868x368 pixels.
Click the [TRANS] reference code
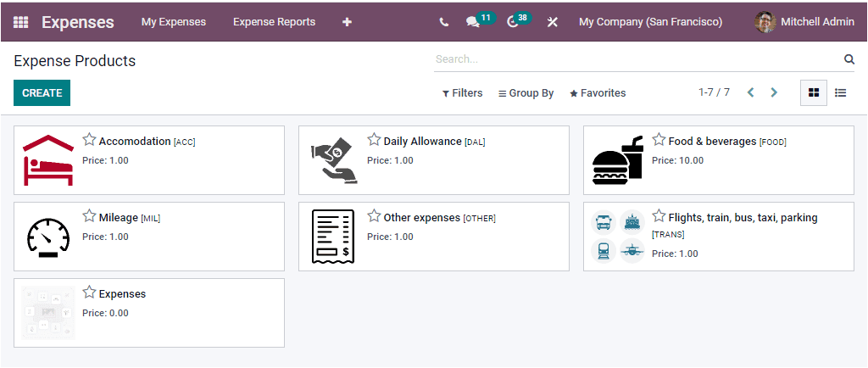click(668, 235)
